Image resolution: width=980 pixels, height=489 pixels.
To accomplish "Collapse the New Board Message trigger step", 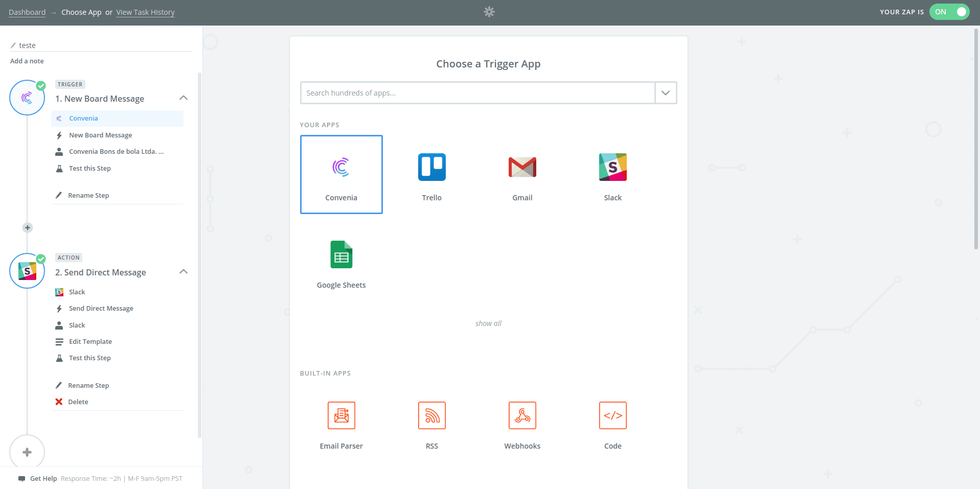I will pyautogui.click(x=184, y=98).
